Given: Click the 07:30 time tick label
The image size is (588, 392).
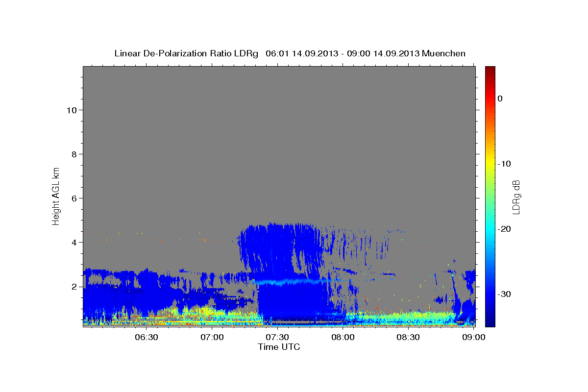Looking at the screenshot, I should click(x=277, y=337).
